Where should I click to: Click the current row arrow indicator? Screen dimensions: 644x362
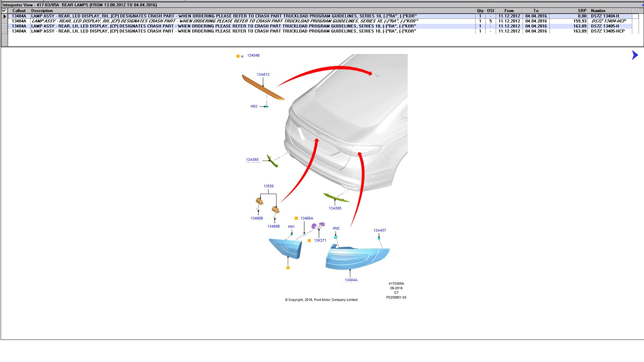click(4, 16)
